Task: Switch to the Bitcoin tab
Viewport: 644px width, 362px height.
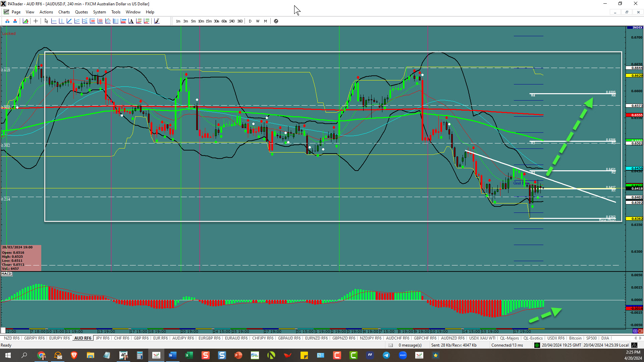Action: 575,338
